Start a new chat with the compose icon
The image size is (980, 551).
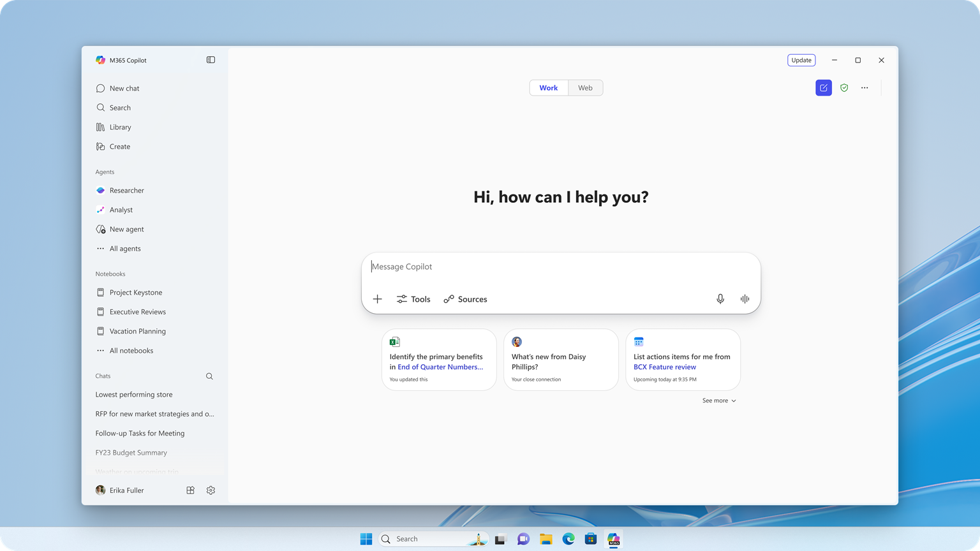823,87
